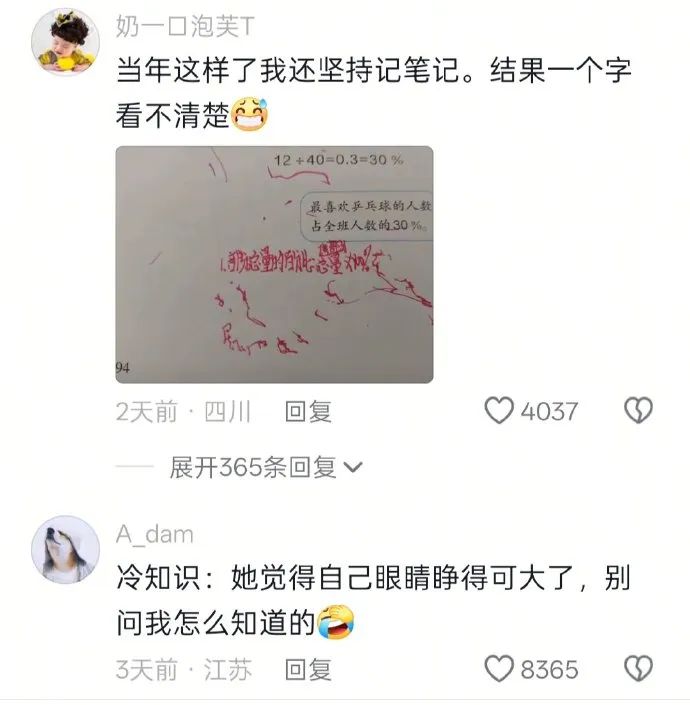Tap the comment text starting 冷知识
This screenshot has width=690, height=705.
coord(373,600)
